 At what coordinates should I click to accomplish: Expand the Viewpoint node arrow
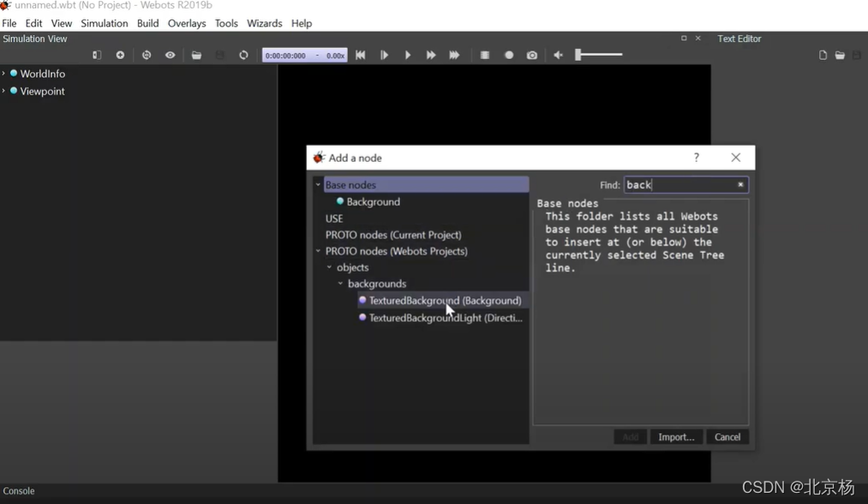[3, 90]
